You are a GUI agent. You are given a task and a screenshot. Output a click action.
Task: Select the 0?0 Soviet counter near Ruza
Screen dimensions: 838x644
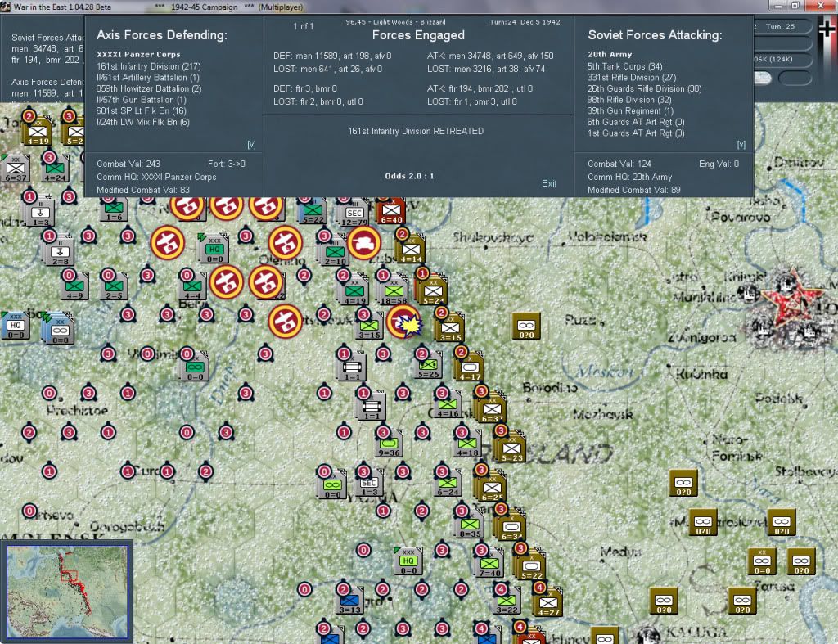point(526,327)
